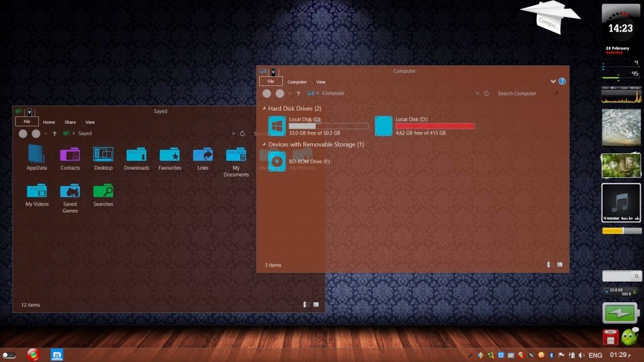Open the Share tab in Sayed window
Viewport: 644px width, 362px height.
click(70, 122)
